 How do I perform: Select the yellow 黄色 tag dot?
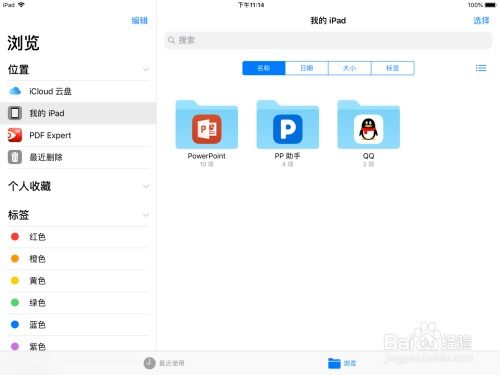(x=15, y=280)
